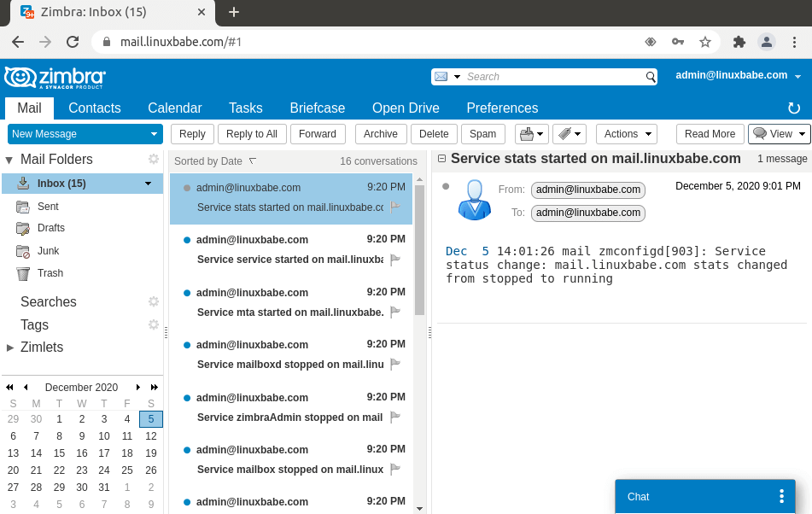
Task: Switch to the Calendar tab
Action: pyautogui.click(x=174, y=108)
